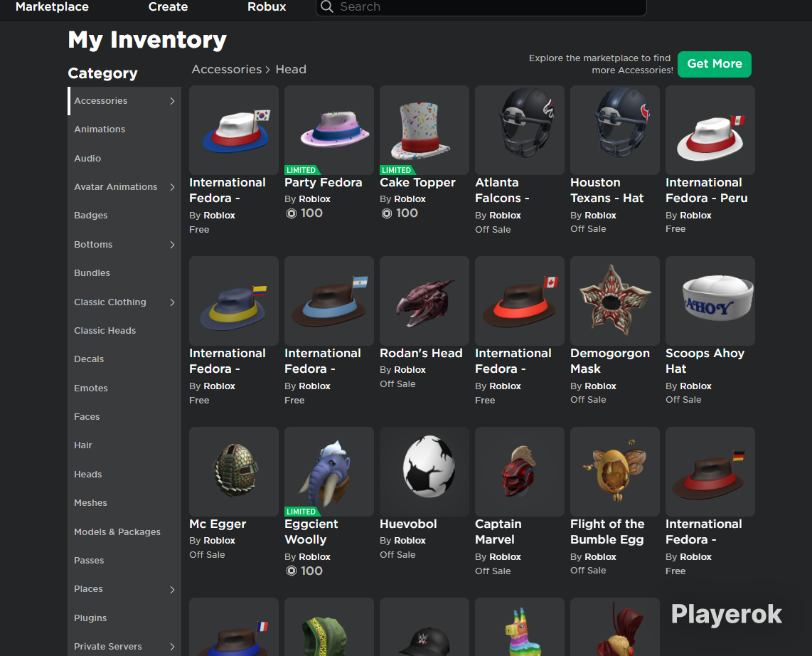Open the Scoops Ahoy Hat image

click(710, 301)
